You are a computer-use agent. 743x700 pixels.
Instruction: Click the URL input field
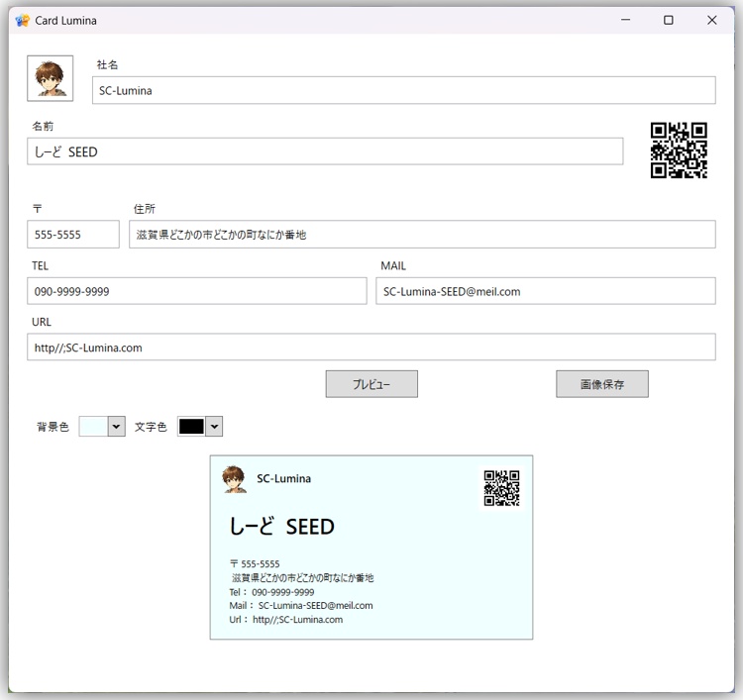pos(371,348)
